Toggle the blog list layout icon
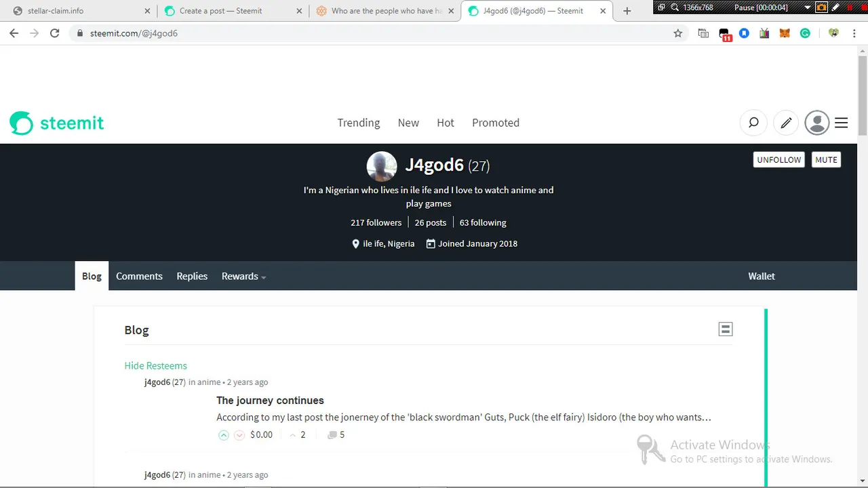 pyautogui.click(x=726, y=329)
